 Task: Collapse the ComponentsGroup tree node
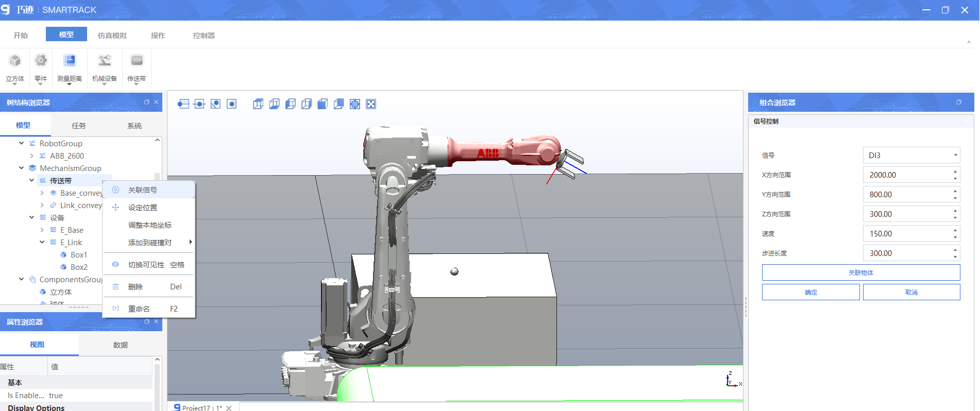[x=21, y=279]
